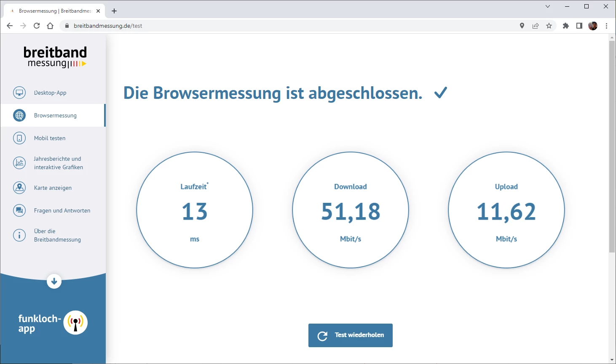The width and height of the screenshot is (616, 364).
Task: Close the Browsermessung browser tab
Action: click(98, 11)
